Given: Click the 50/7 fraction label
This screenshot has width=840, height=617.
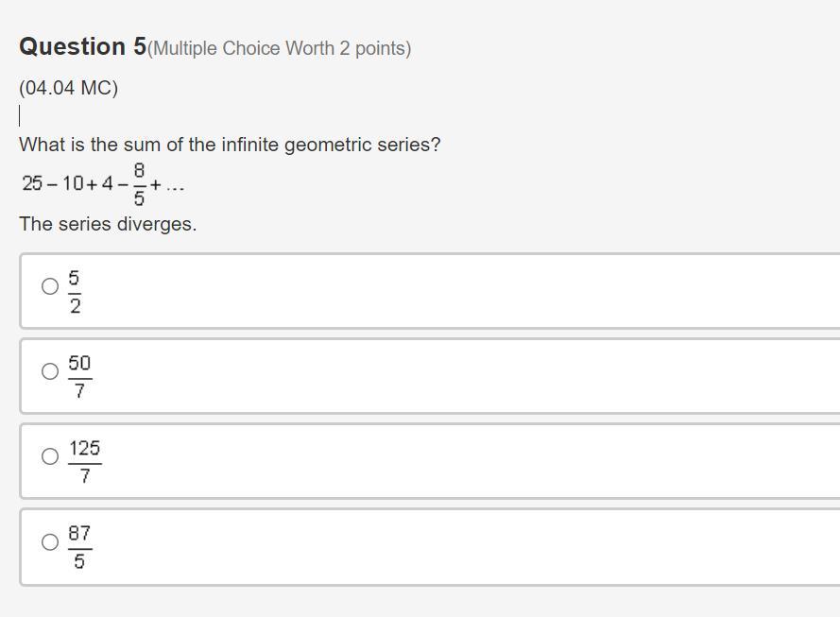Looking at the screenshot, I should (79, 377).
